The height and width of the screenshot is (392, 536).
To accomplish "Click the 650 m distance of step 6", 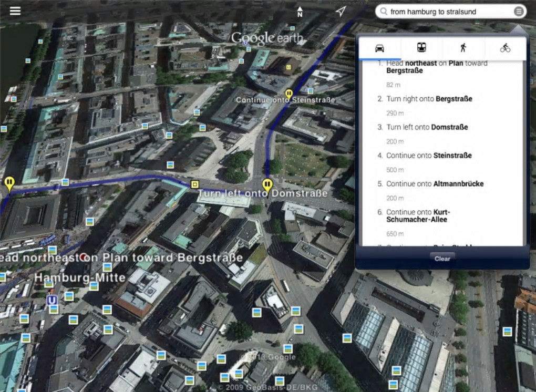I will (395, 234).
